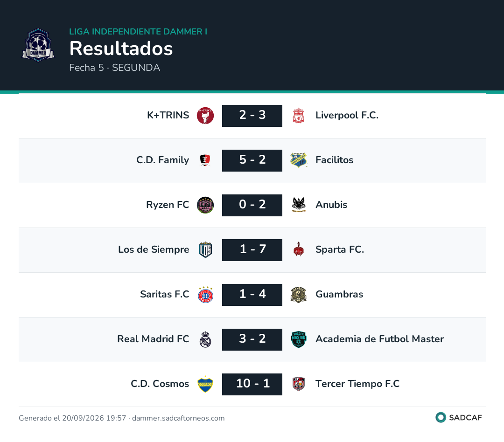Select the Soccer Master academy badge

point(299,339)
